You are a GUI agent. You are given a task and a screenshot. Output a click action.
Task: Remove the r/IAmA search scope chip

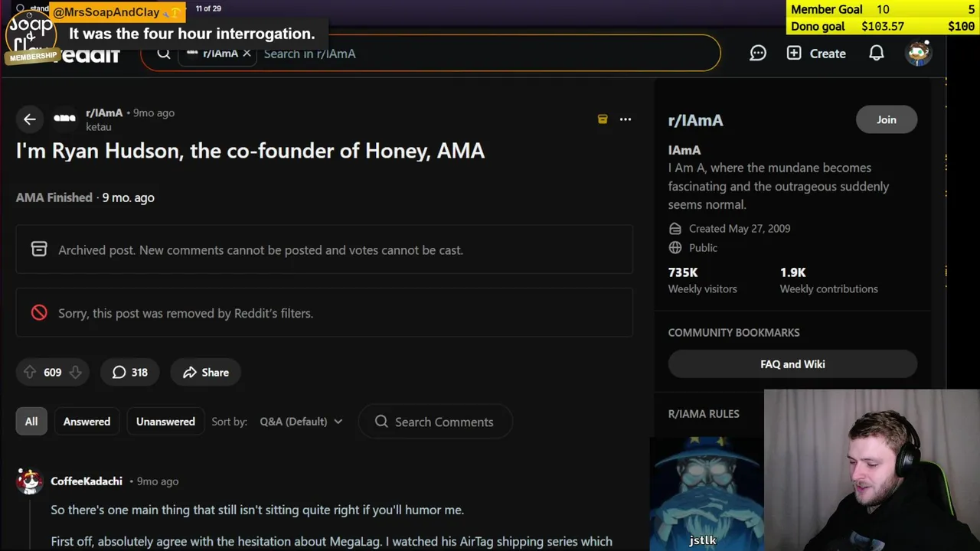pos(247,54)
